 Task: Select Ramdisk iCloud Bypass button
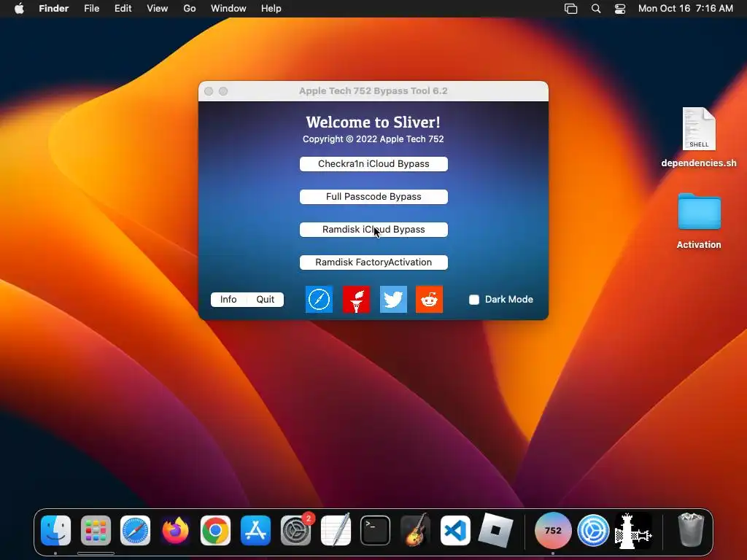click(x=373, y=230)
